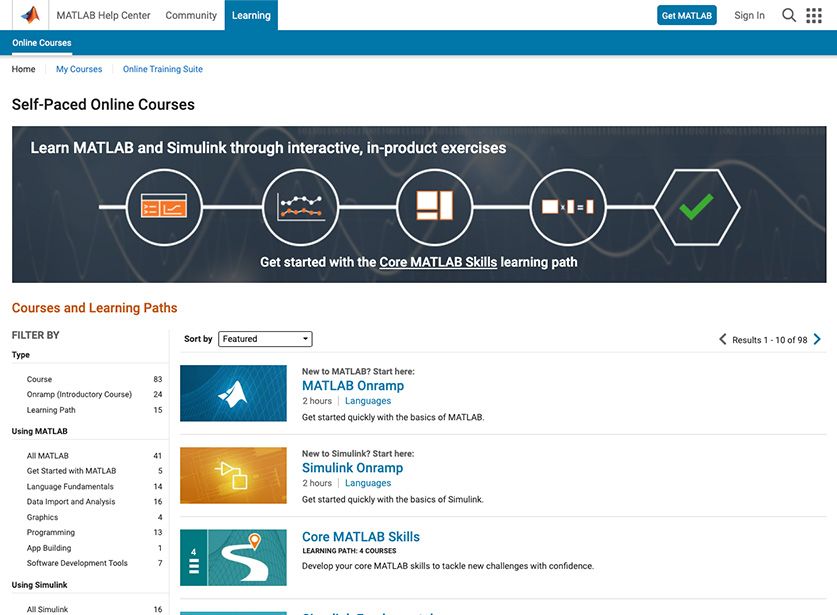Screen dimensions: 837x615
Task: Open the apps grid menu icon
Action: click(814, 15)
